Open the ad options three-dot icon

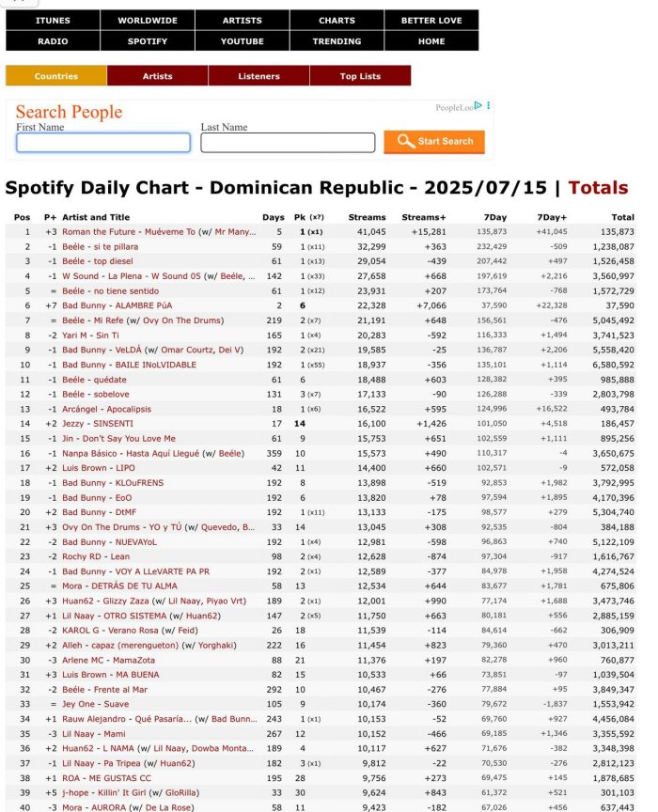[x=489, y=106]
